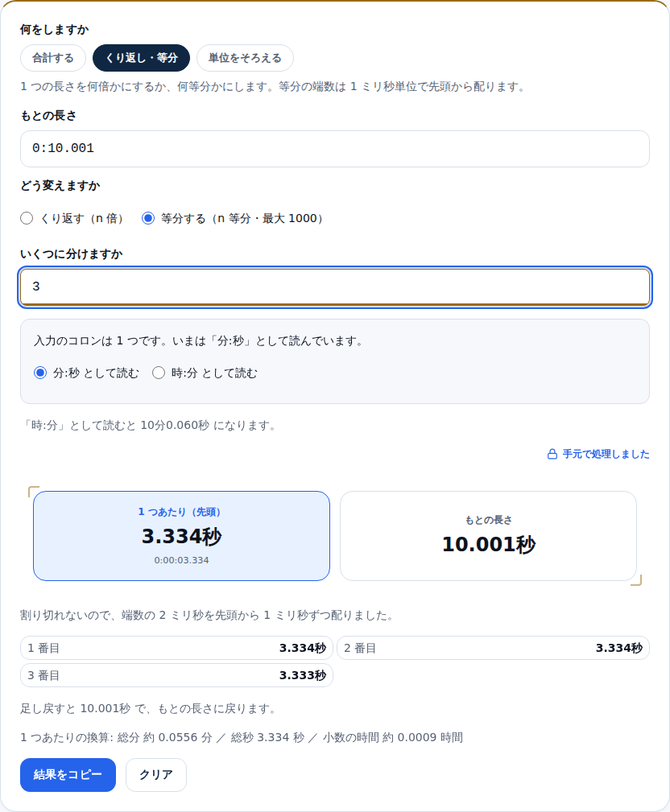
Task: Click the 手元で処理しました label text
Action: tap(606, 454)
